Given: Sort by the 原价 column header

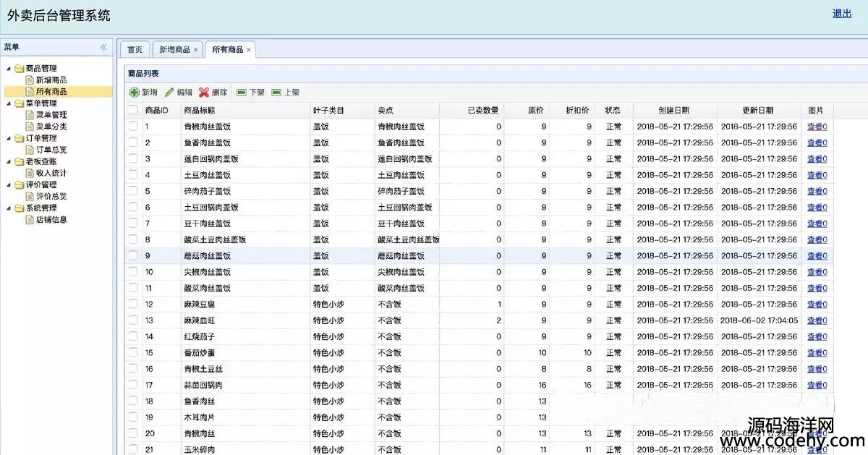Looking at the screenshot, I should tap(535, 111).
